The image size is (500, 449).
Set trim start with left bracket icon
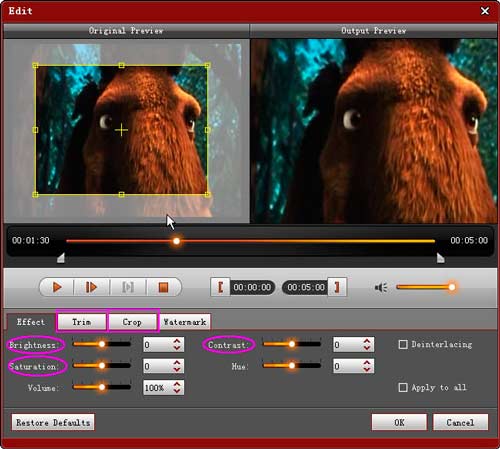tap(220, 287)
